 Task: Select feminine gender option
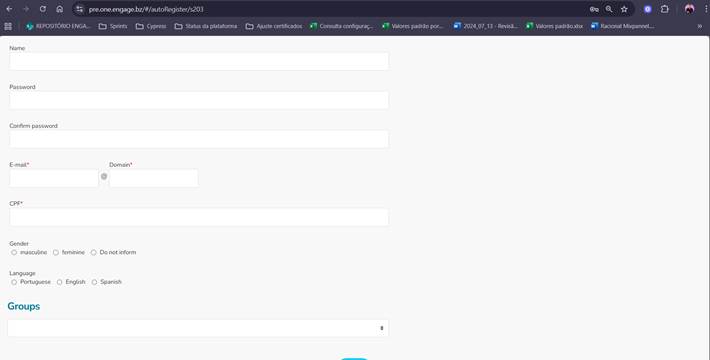click(56, 252)
